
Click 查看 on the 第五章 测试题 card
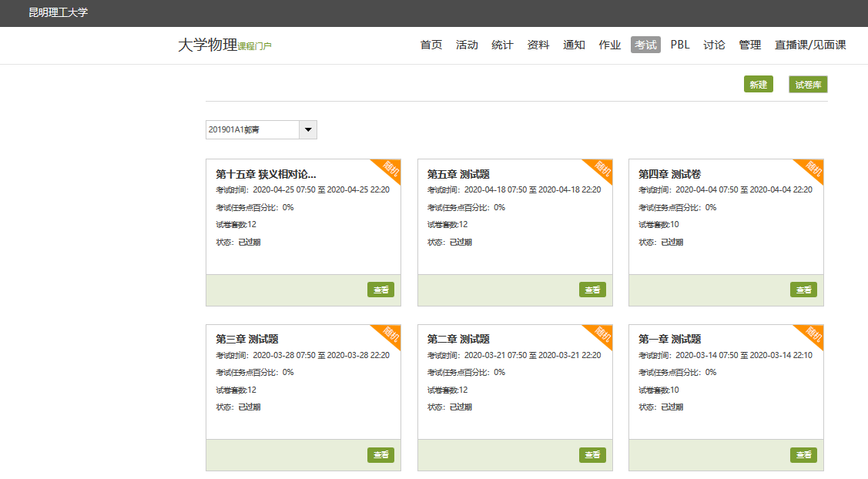[592, 290]
